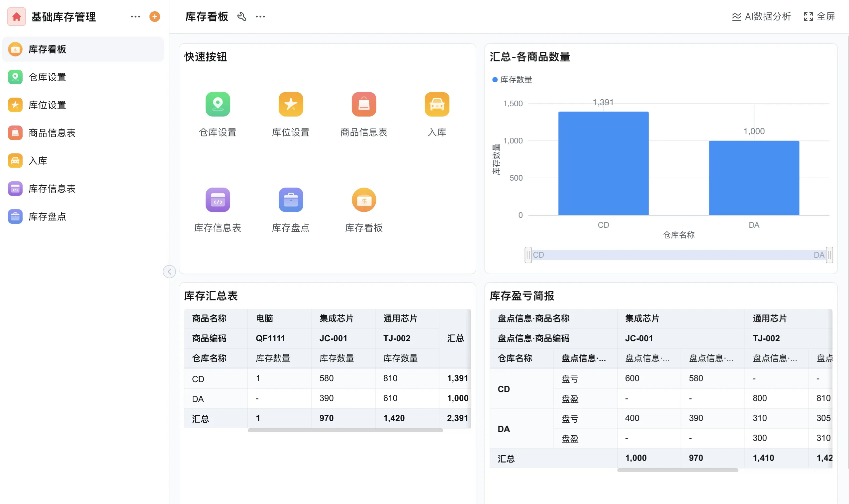Viewport: 849px width, 504px height.
Task: Open the more options menu beside 库存看板 title
Action: coord(260,16)
